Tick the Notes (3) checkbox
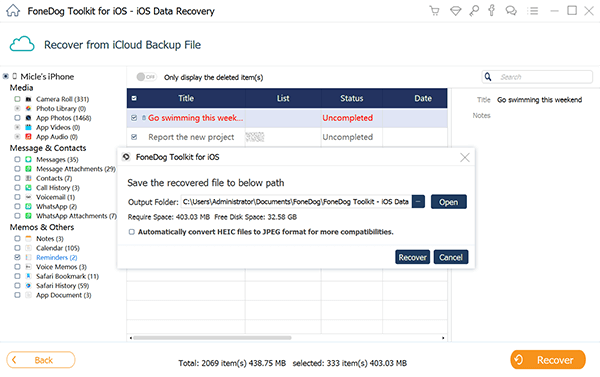The width and height of the screenshot is (600, 377). pos(17,238)
